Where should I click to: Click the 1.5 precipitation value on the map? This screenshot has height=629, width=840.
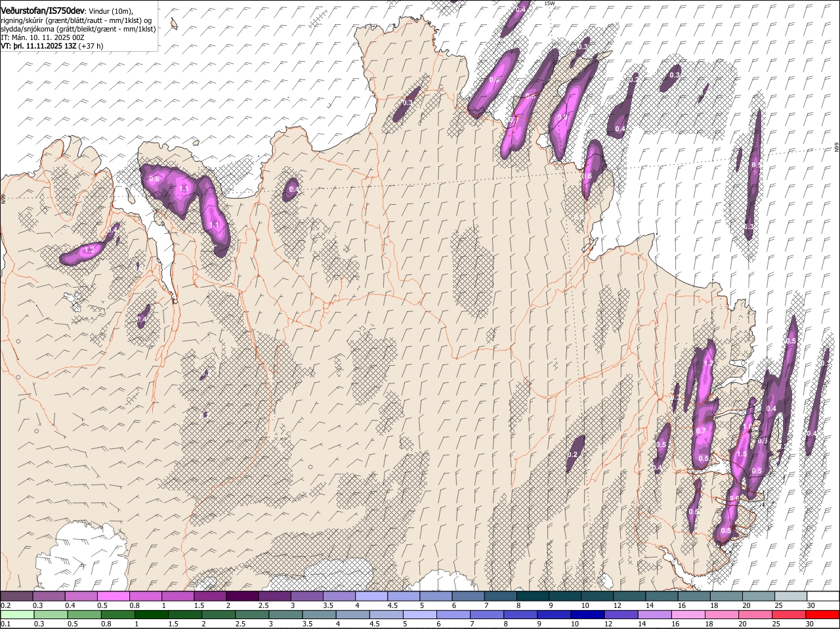[x=742, y=454]
